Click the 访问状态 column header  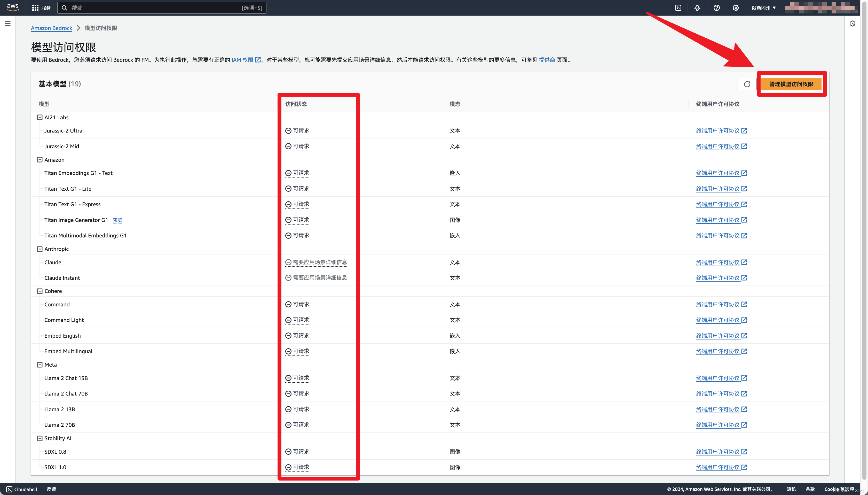tap(296, 104)
